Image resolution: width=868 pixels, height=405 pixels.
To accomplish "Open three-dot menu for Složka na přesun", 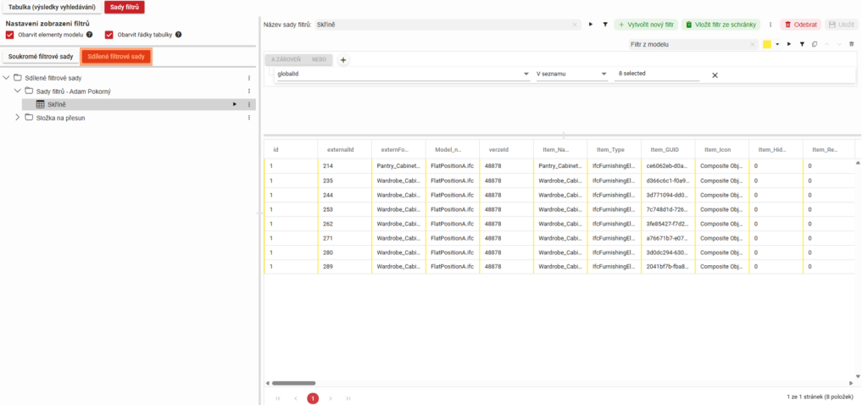I will pos(249,118).
